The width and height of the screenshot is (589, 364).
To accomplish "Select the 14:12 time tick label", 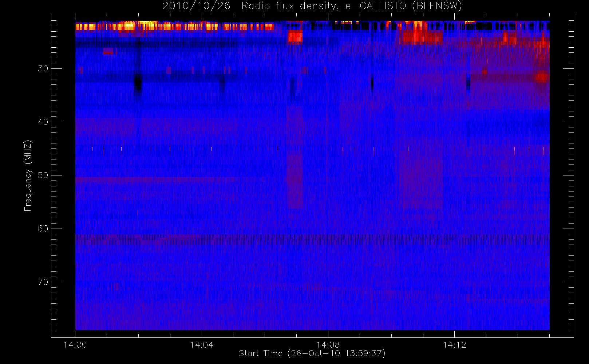I will point(454,345).
